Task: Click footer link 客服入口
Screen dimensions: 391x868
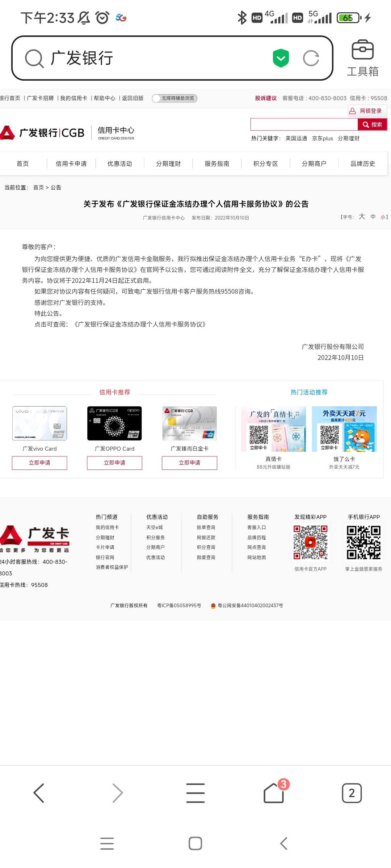Action: pyautogui.click(x=257, y=528)
